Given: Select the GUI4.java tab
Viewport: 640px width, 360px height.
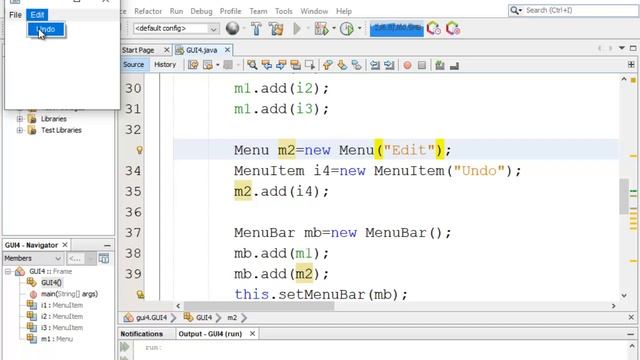Looking at the screenshot, I should 202,50.
